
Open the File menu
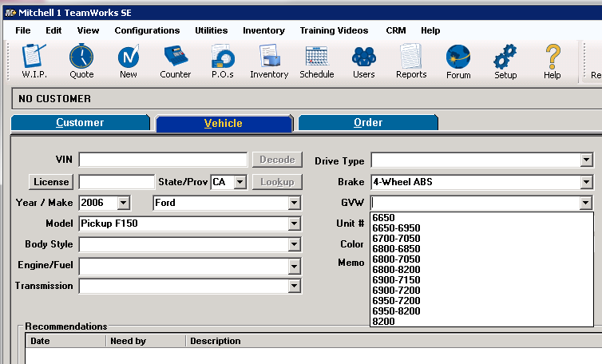(23, 30)
